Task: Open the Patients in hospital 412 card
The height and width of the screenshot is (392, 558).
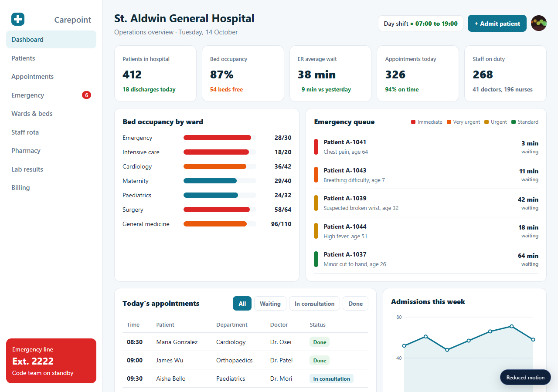Action: 155,74
